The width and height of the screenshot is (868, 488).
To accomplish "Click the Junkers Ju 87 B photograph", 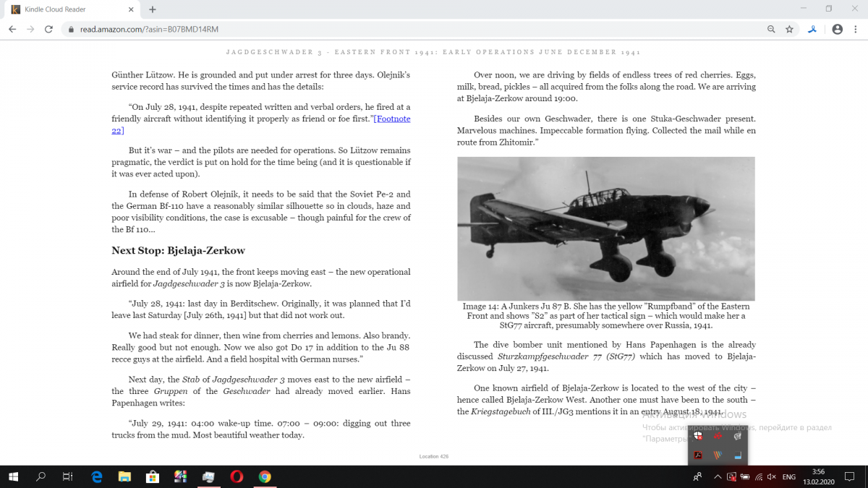I will 605,228.
